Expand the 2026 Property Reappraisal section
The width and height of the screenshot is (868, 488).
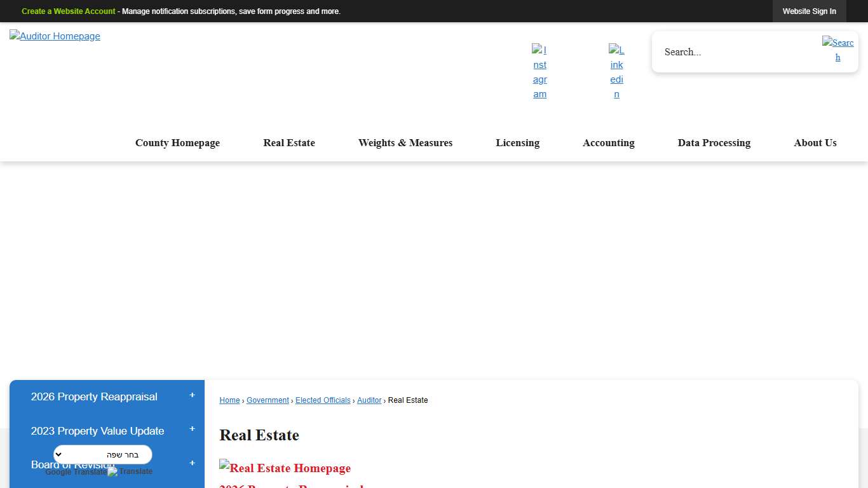click(192, 395)
